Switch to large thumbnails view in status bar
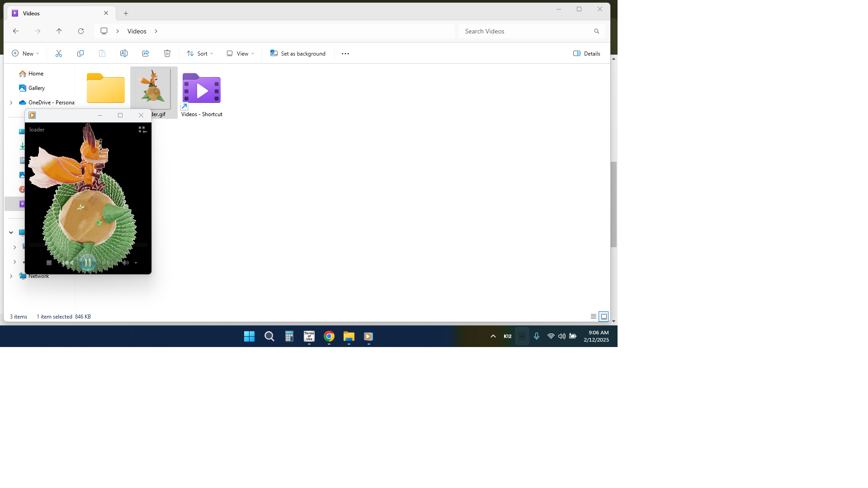The image size is (868, 488). click(604, 316)
